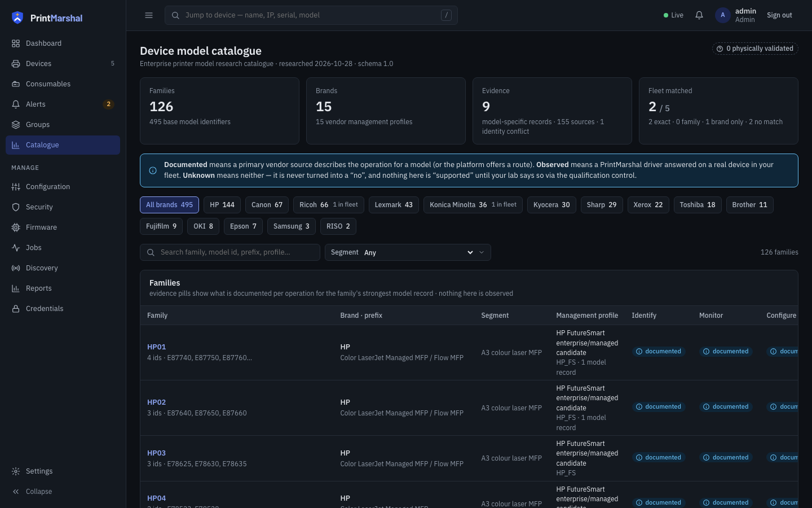812x508 pixels.
Task: Click the PrintMarshal shield logo
Action: (x=17, y=18)
